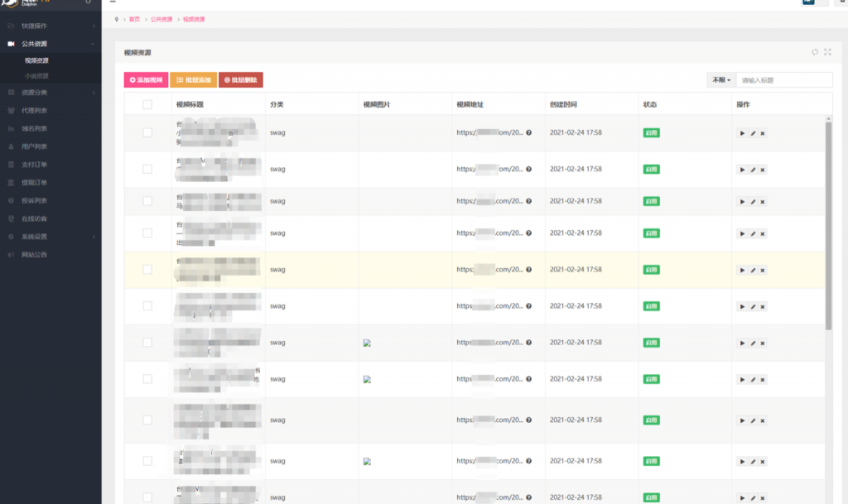The width and height of the screenshot is (848, 504).
Task: Click the help icon beside the first video URL
Action: point(528,132)
